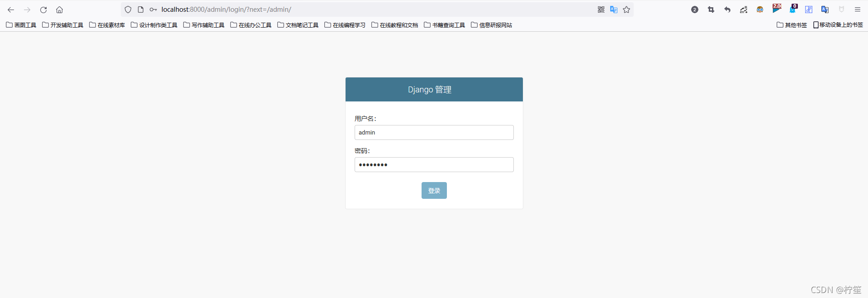Open 在线教程和文档 bookmark folder
Screen dimensions: 868x298
coord(395,25)
